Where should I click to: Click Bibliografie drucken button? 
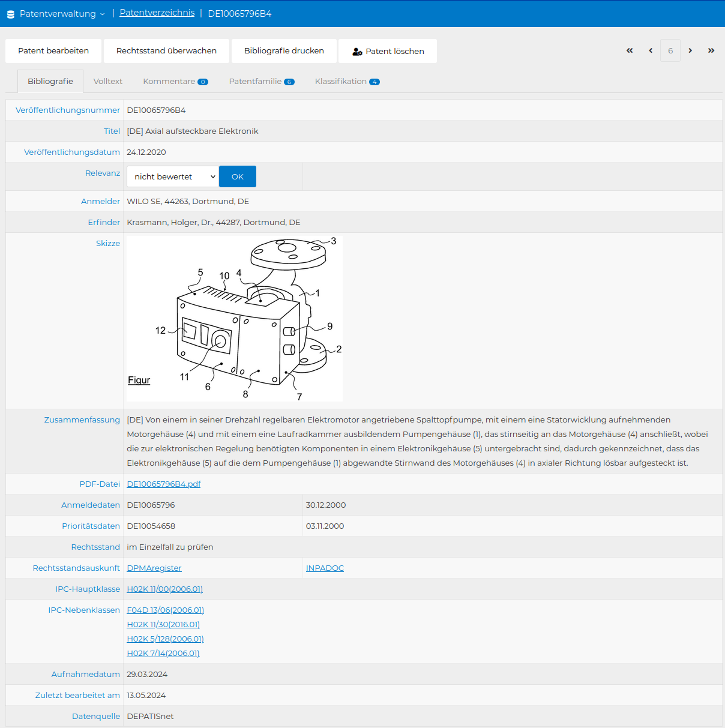click(x=284, y=51)
